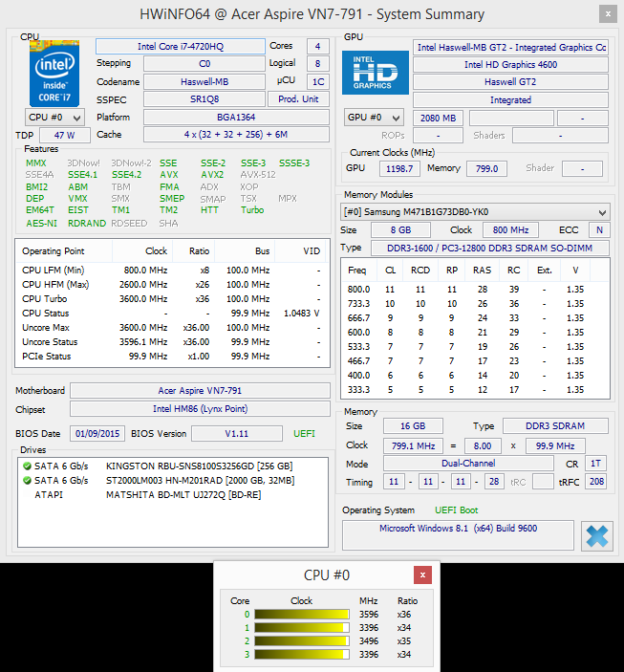Click the Intel Core i7-4720HQ name field
Image resolution: width=624 pixels, height=672 pixels.
(x=181, y=46)
